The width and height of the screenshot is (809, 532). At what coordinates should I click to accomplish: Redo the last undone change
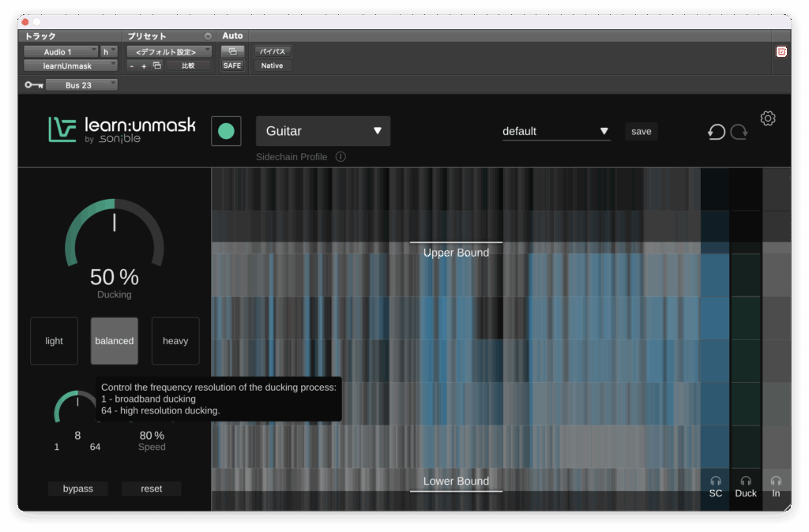coord(739,132)
